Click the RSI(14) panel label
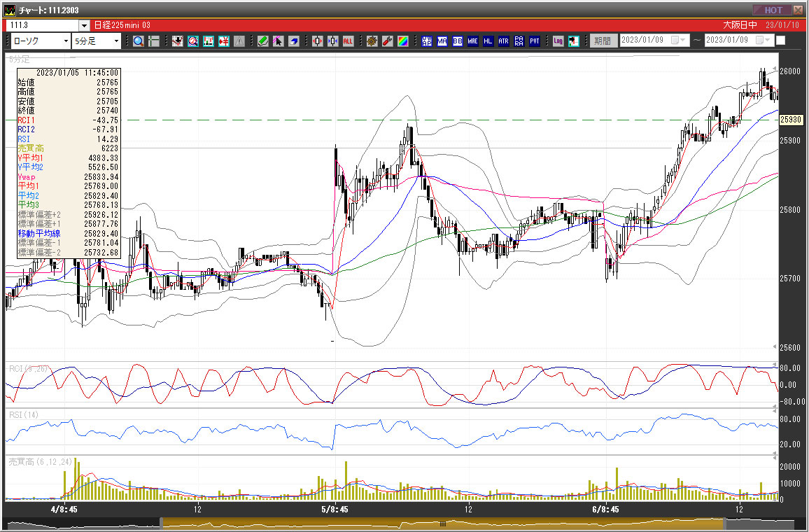Image resolution: width=809 pixels, height=532 pixels. tap(24, 415)
